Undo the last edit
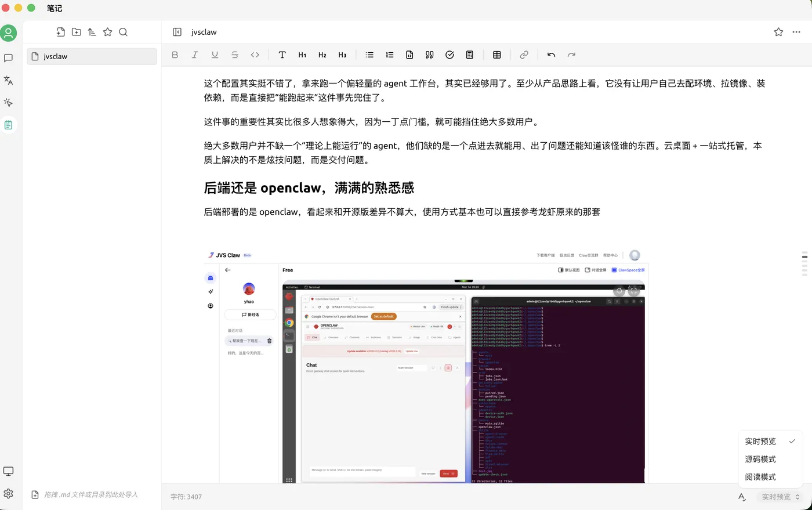Image resolution: width=812 pixels, height=510 pixels. pyautogui.click(x=551, y=55)
